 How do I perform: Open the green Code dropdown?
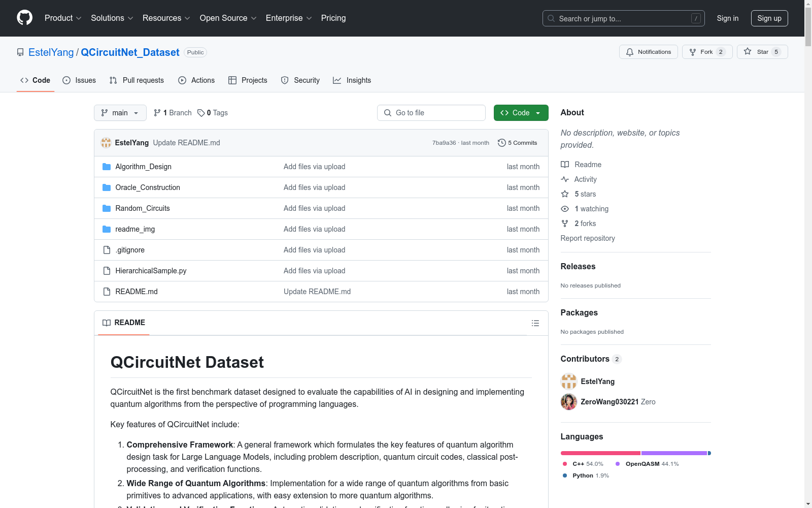(x=521, y=113)
